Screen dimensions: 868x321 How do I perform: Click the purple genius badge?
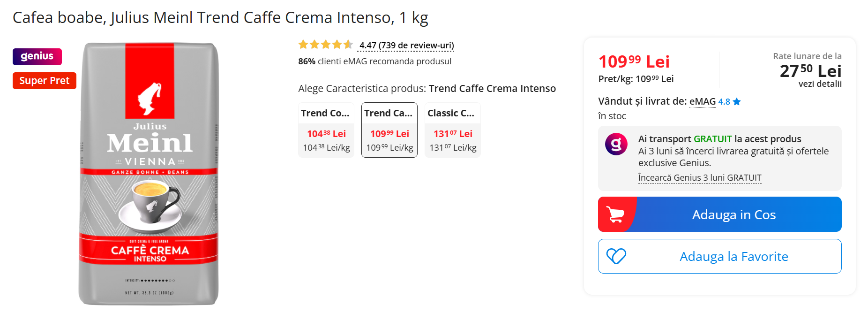point(37,56)
